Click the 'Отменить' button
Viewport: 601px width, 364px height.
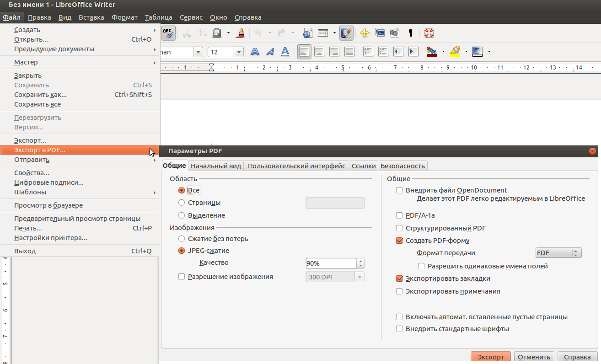point(534,357)
